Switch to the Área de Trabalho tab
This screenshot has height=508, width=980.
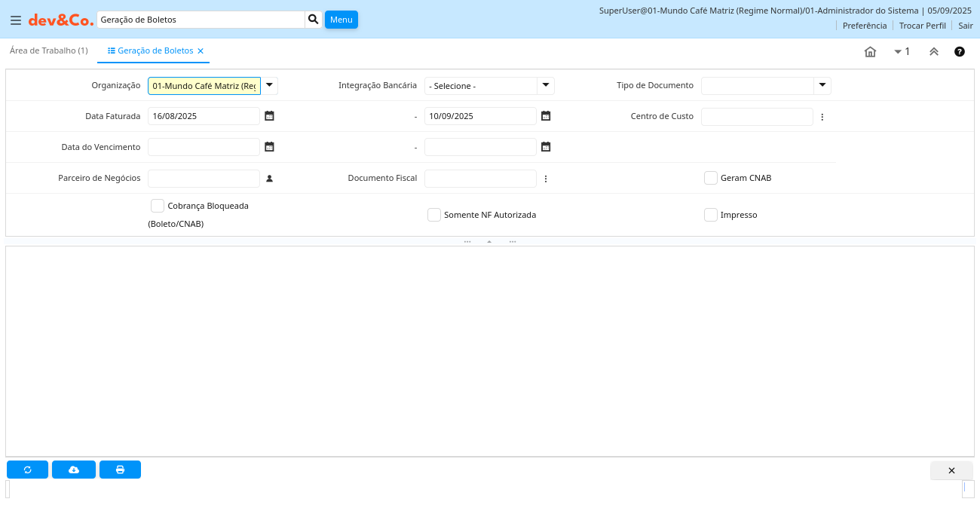pyautogui.click(x=49, y=50)
